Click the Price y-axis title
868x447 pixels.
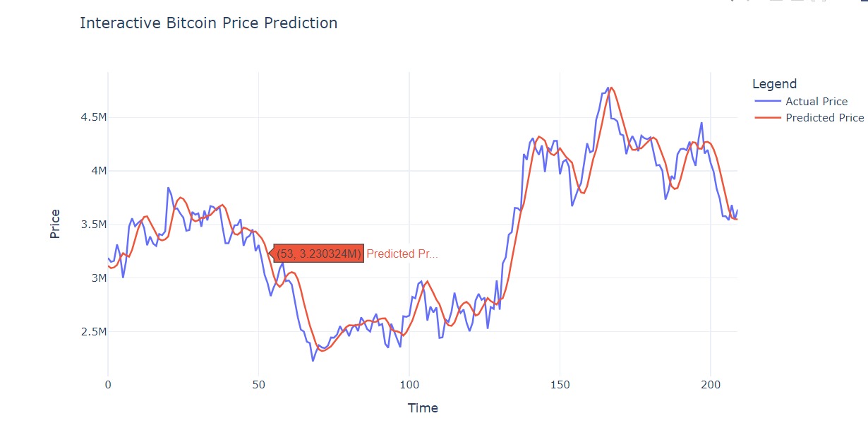[x=55, y=224]
